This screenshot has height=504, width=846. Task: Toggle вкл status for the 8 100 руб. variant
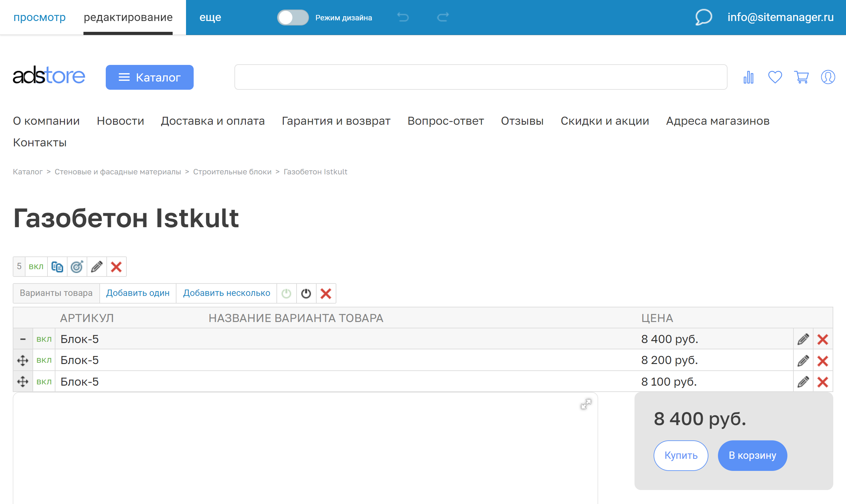[44, 381]
